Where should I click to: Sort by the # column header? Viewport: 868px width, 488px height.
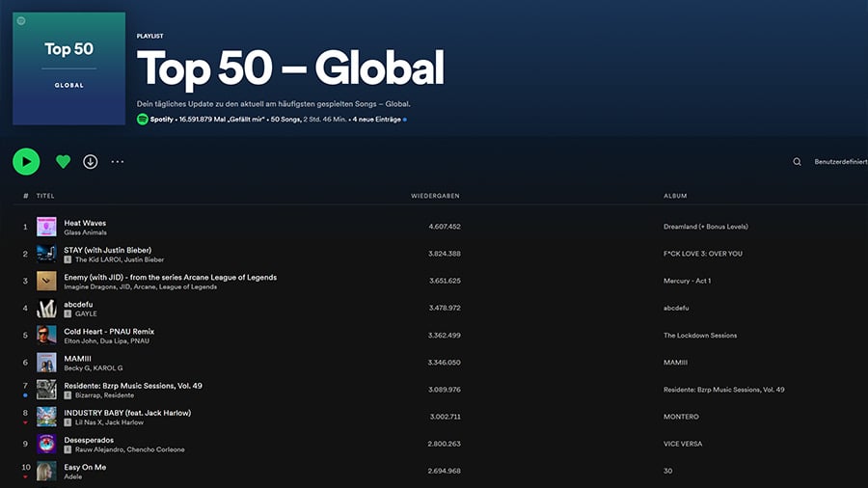click(x=25, y=196)
